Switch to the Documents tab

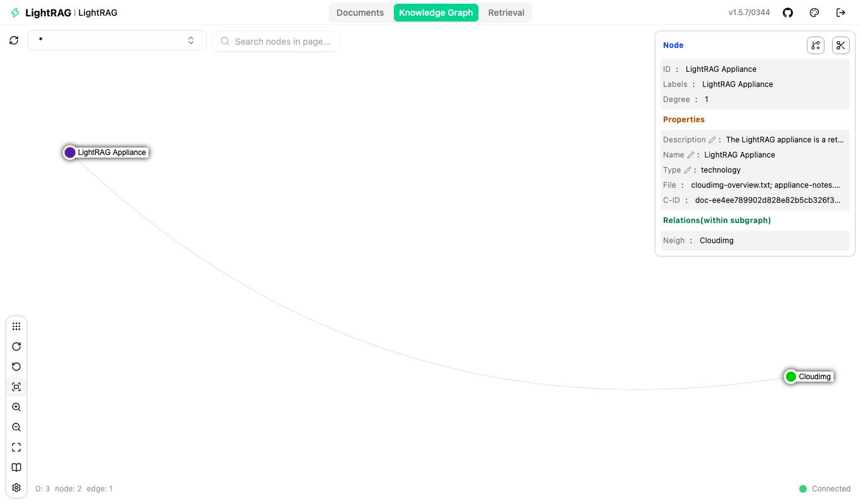tap(360, 13)
